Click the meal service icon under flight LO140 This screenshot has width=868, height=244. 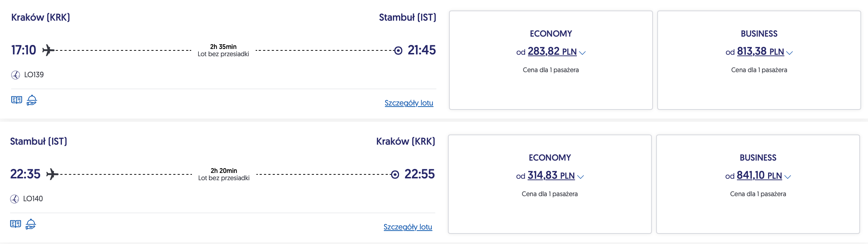click(31, 224)
